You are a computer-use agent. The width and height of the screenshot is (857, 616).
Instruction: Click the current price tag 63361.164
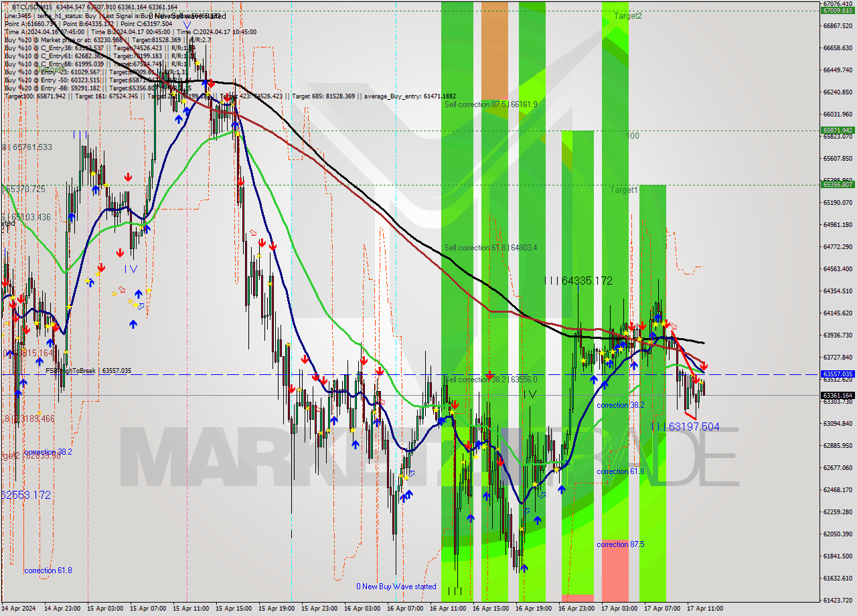pos(838,395)
